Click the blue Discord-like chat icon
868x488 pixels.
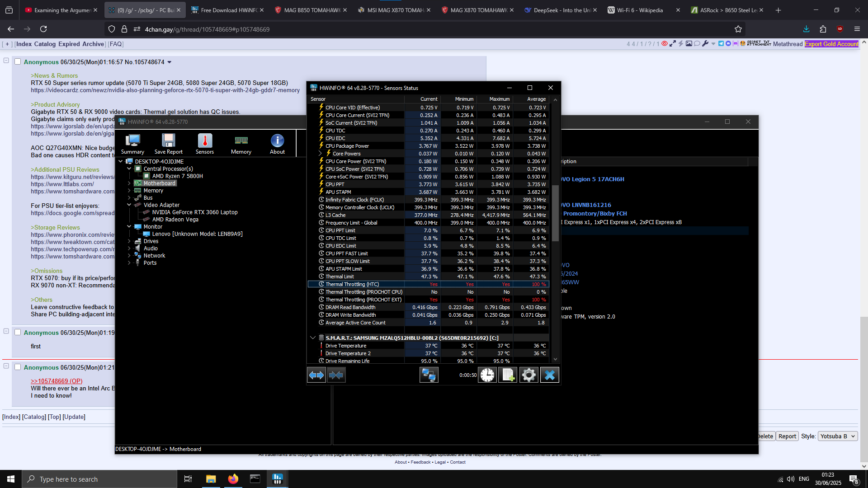728,44
